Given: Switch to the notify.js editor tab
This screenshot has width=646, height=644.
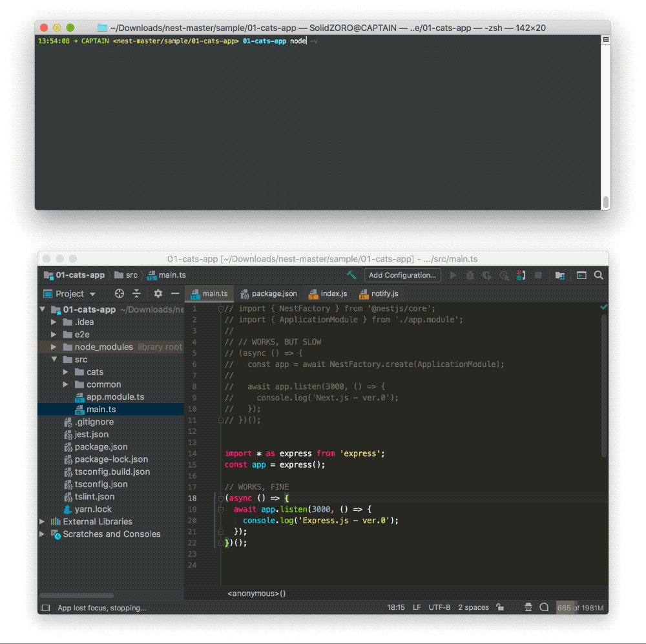Looking at the screenshot, I should point(379,293).
